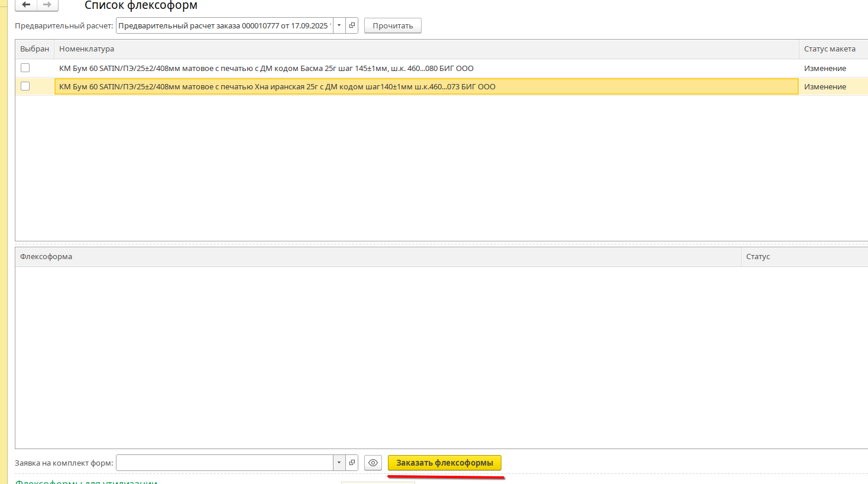This screenshot has height=484, width=868.
Task: Open the selected Предварительный расчет document
Action: (352, 25)
